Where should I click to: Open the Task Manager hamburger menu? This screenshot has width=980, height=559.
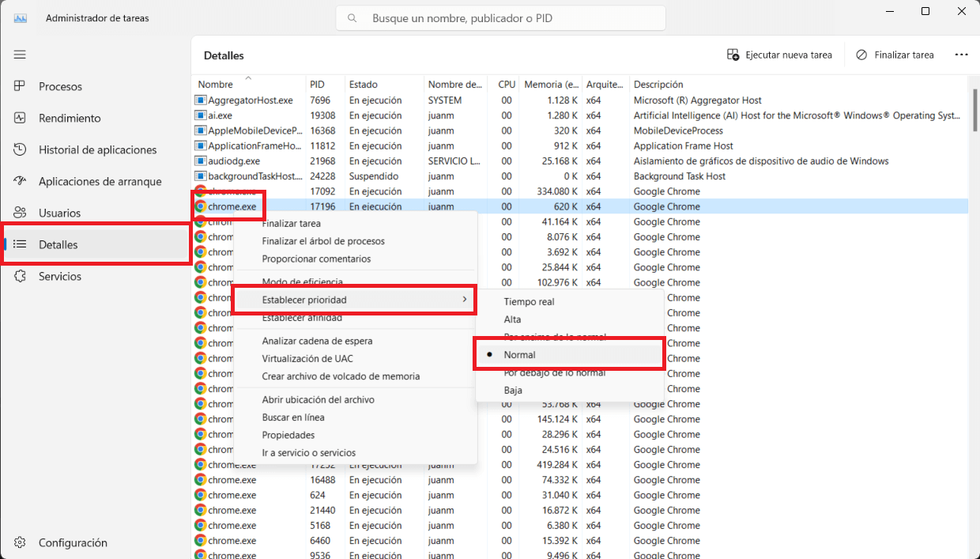point(20,55)
